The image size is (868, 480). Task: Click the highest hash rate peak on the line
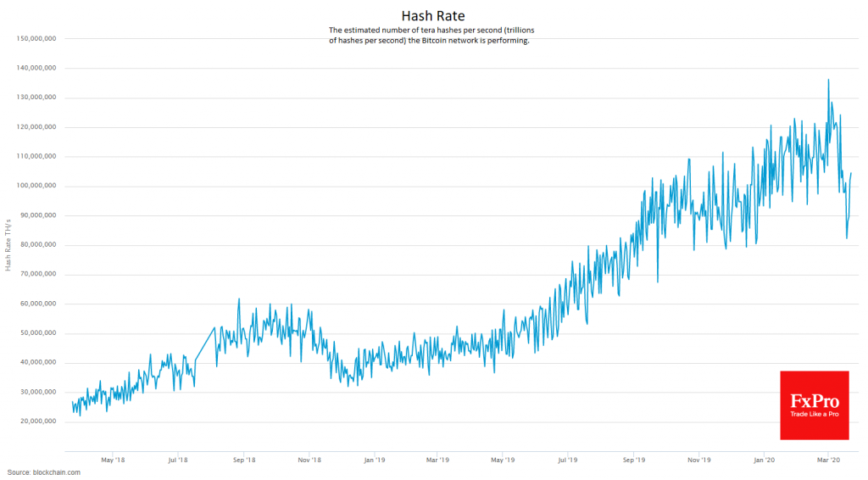(828, 80)
